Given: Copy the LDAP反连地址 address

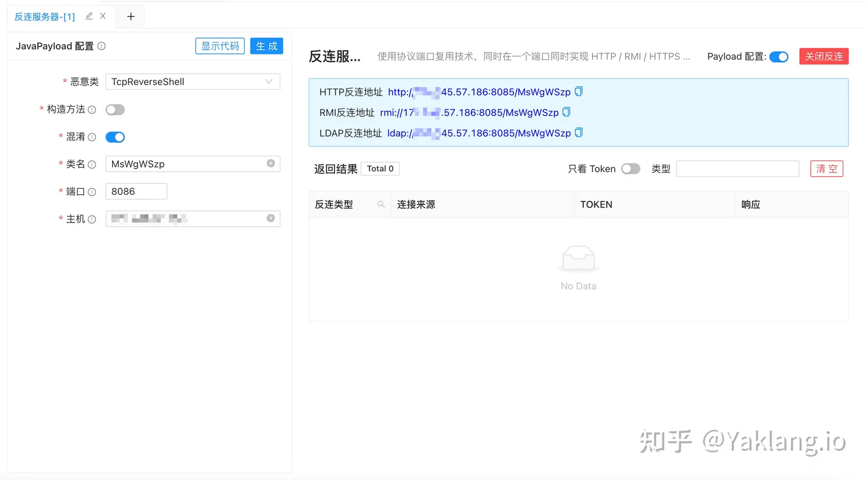Looking at the screenshot, I should point(579,133).
